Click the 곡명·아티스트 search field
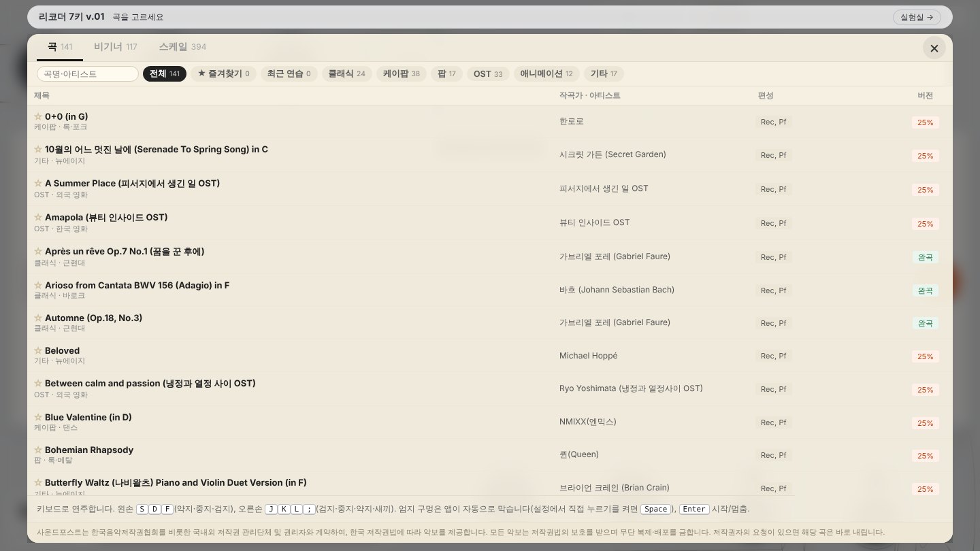 click(x=88, y=73)
